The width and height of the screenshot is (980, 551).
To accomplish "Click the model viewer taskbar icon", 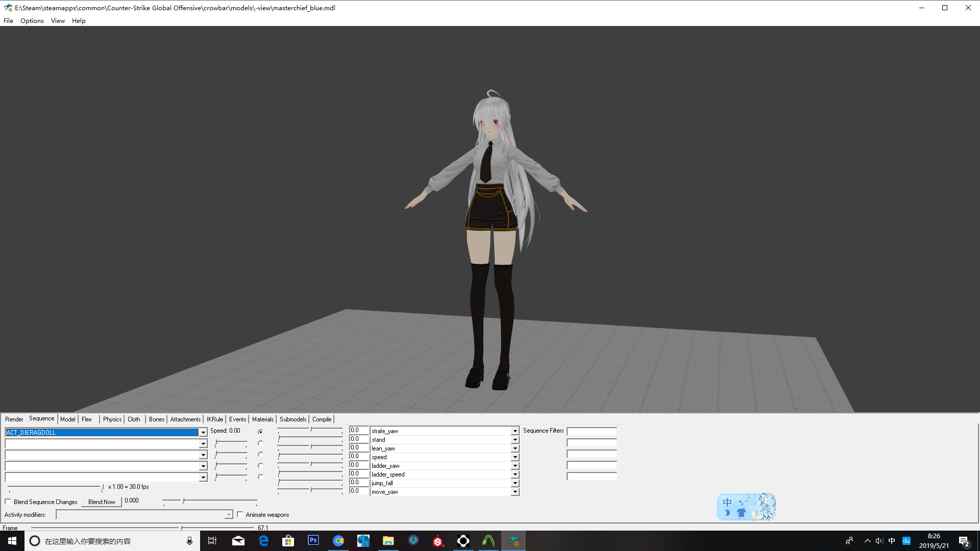I will 513,541.
